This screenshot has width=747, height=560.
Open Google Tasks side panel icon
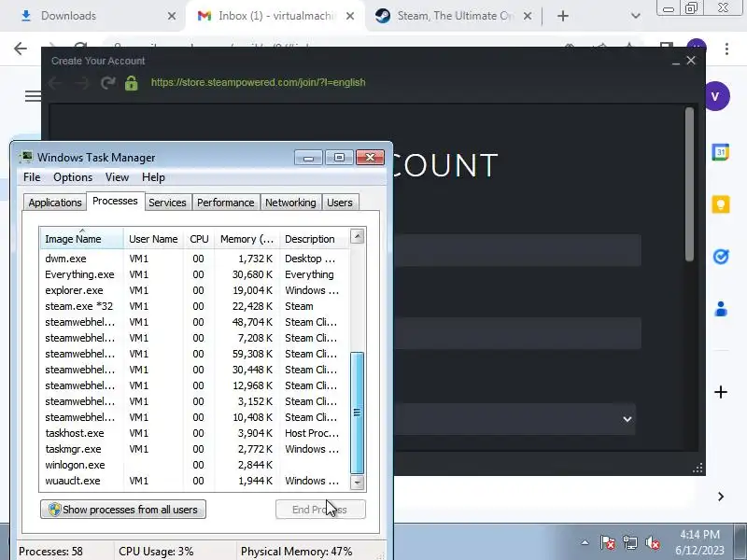coord(721,257)
